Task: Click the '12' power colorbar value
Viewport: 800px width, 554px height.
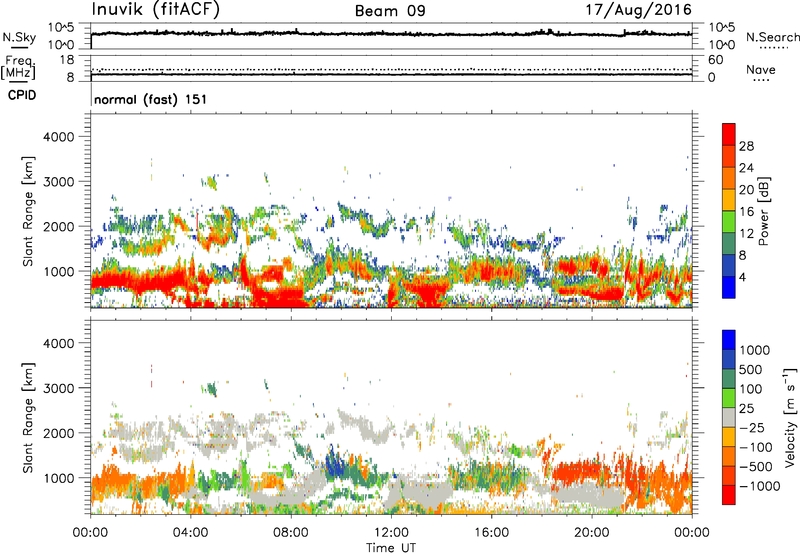Action: coord(746,234)
